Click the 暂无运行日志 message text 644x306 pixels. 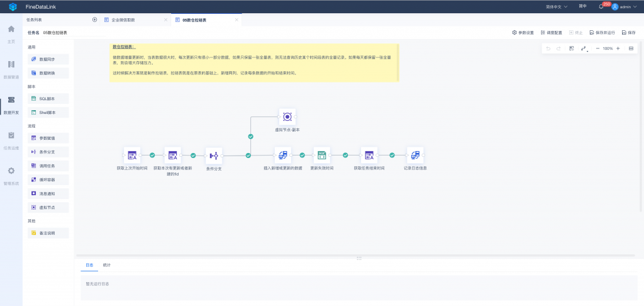pos(97,284)
